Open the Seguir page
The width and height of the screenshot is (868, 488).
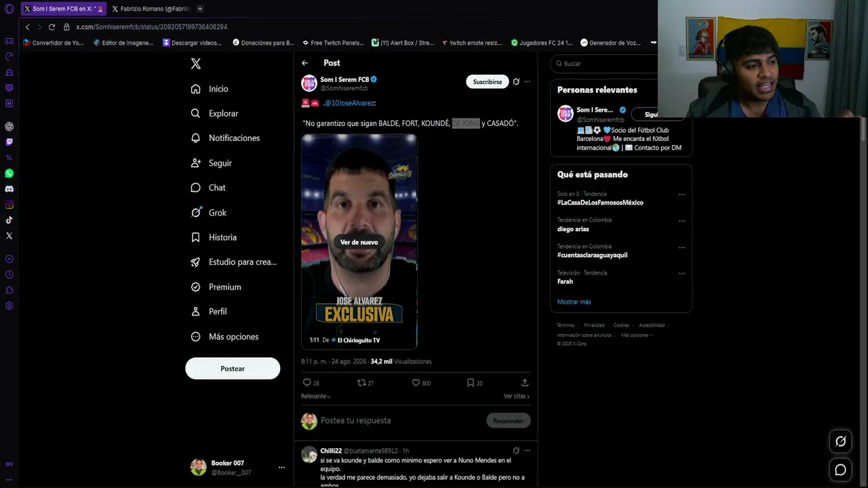[x=211, y=163]
